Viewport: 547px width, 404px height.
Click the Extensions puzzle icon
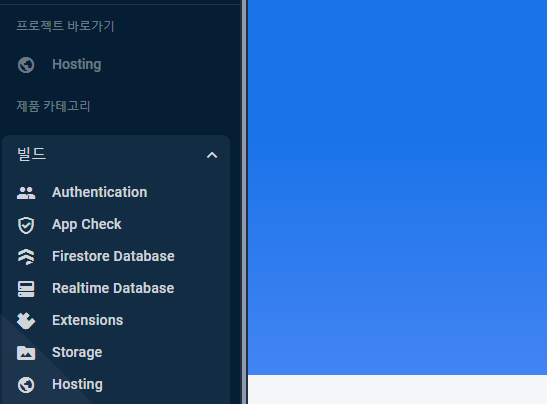[26, 321]
